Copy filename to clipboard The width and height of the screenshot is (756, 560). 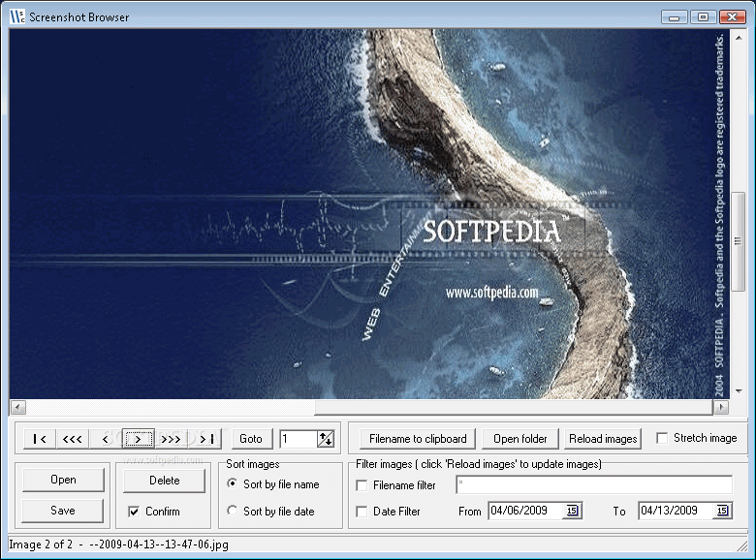tap(418, 439)
